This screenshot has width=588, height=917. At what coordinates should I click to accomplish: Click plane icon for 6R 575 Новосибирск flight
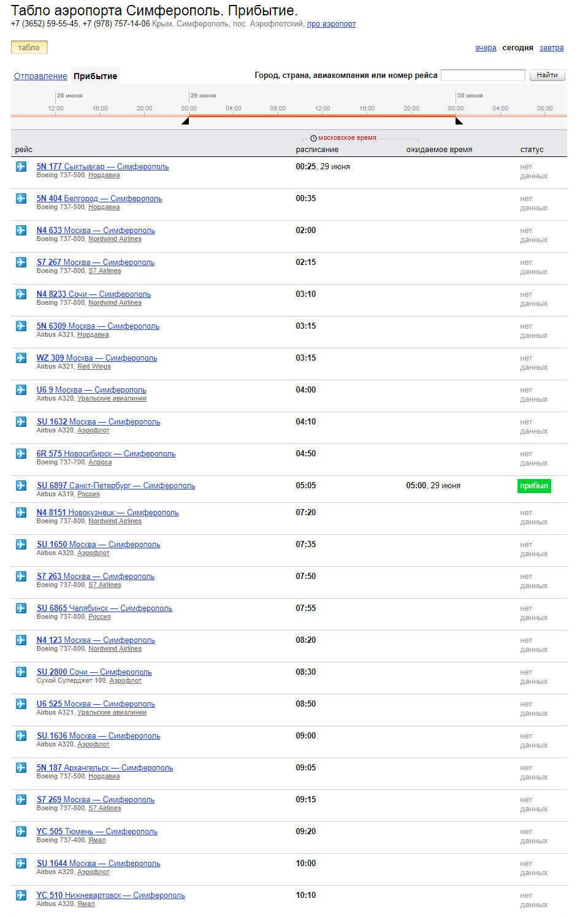click(x=21, y=453)
